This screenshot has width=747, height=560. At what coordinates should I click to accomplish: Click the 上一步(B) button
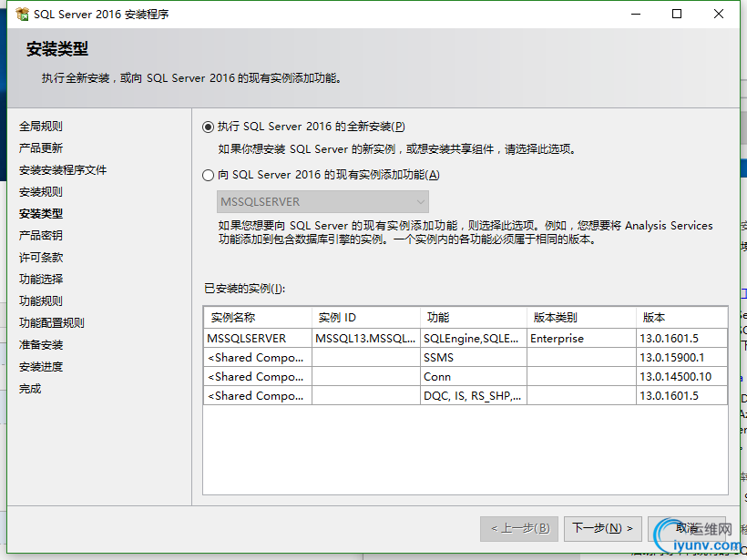tap(520, 528)
